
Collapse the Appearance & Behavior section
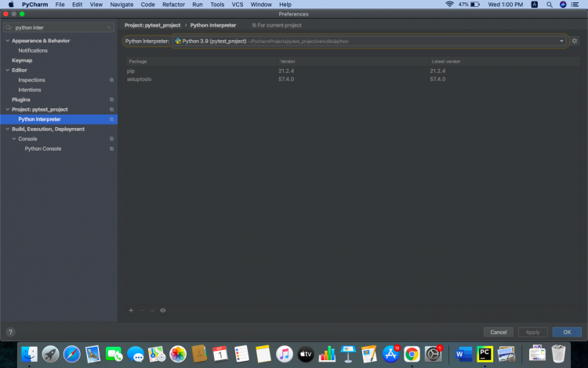pos(8,41)
